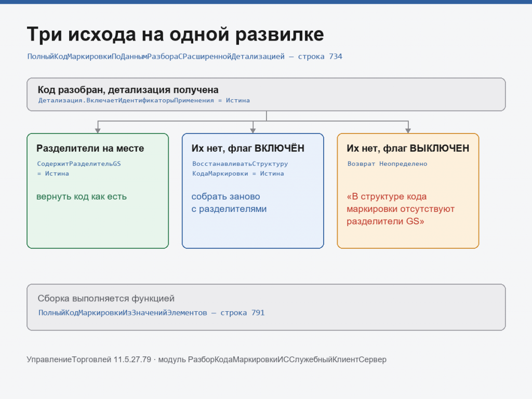Click the green text 'вернуть код как есть'
Screen dimensions: 532x399
(82, 196)
